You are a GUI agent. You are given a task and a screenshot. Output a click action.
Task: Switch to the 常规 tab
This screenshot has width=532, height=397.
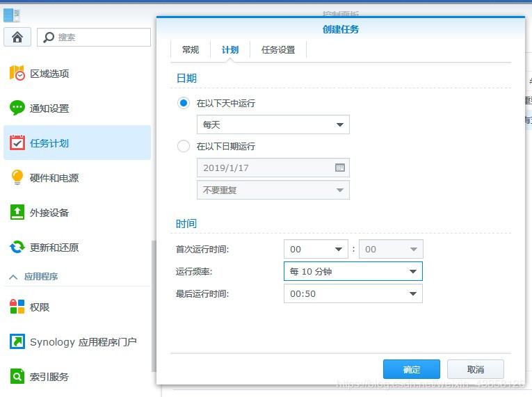(x=191, y=50)
